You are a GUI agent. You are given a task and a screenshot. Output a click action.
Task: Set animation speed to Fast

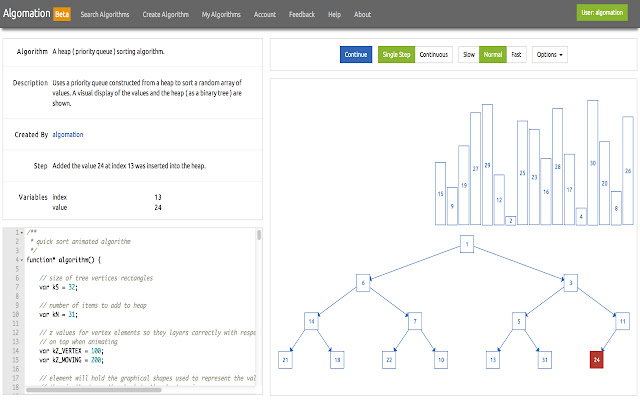(516, 54)
